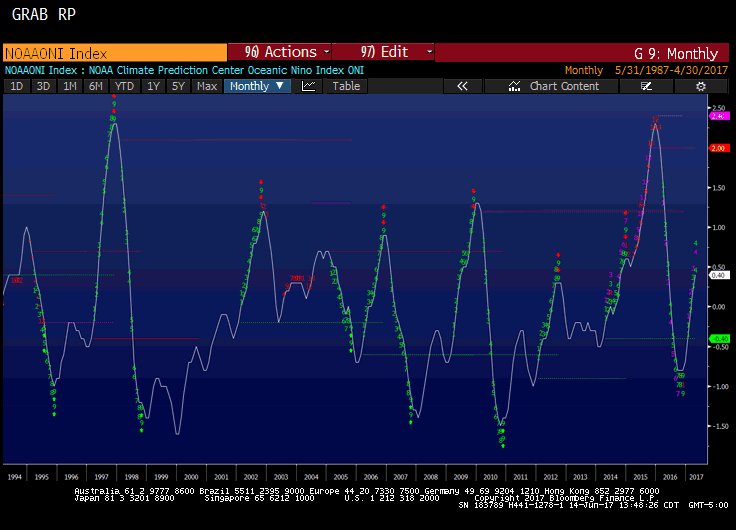Click the 1.50 y-axis label

click(719, 188)
